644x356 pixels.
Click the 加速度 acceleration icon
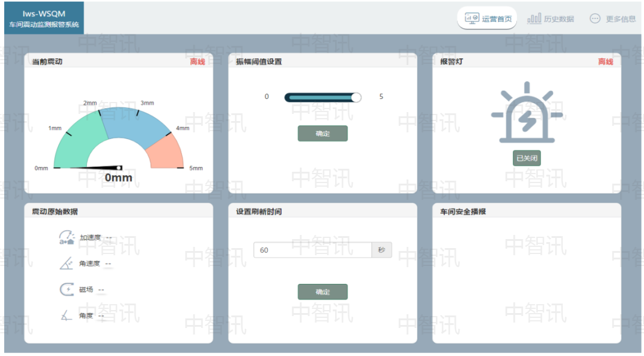pos(67,237)
